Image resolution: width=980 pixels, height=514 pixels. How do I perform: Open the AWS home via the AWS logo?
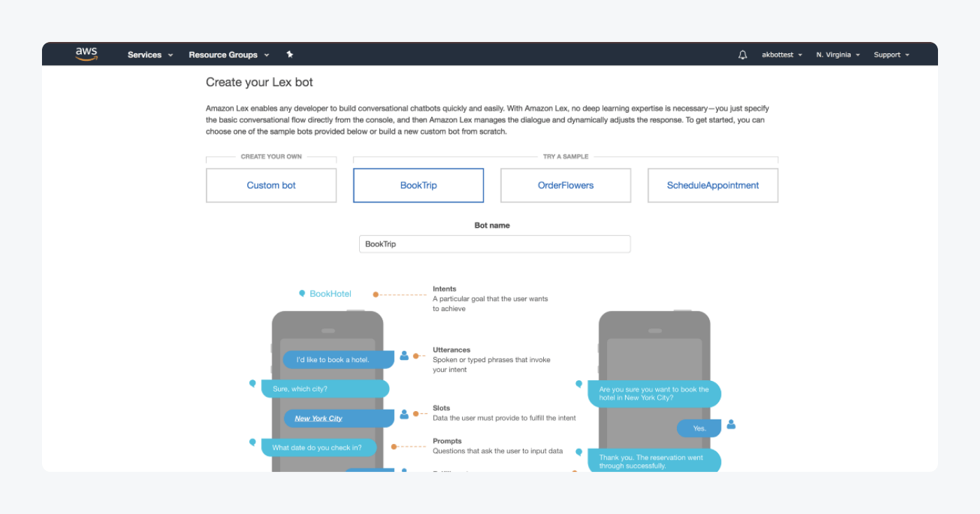[x=86, y=53]
